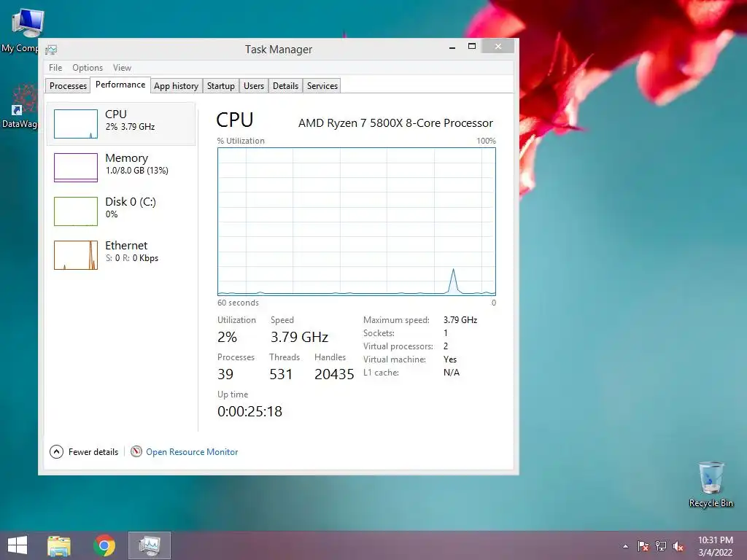Collapse with the Fewer details arrow icon
The height and width of the screenshot is (560, 747).
click(56, 451)
